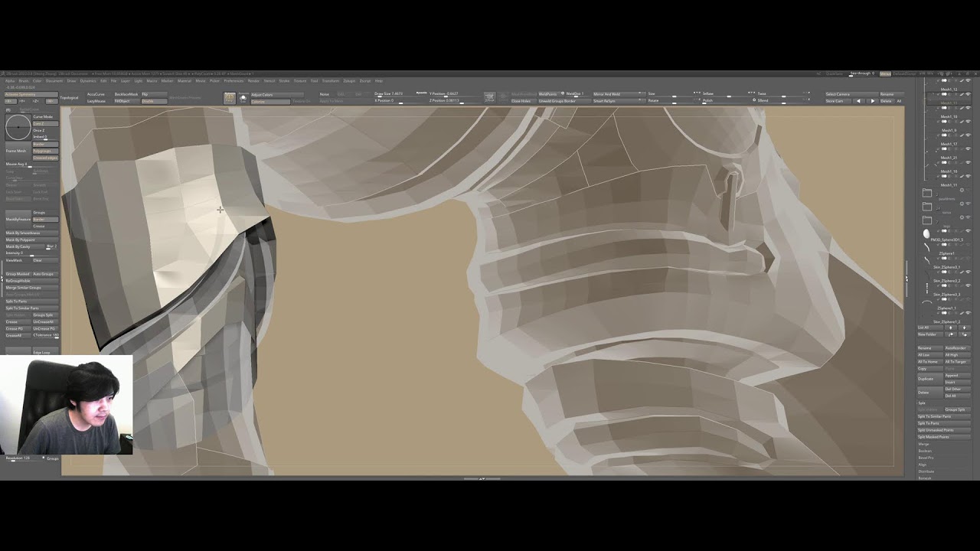Image resolution: width=980 pixels, height=551 pixels.
Task: Open the Brush menu
Action: click(x=24, y=81)
